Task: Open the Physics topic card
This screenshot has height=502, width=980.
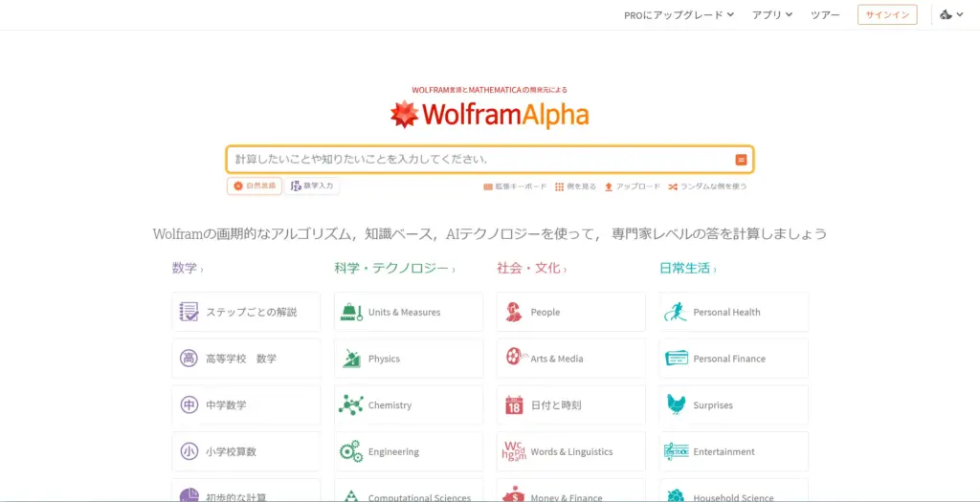Action: tap(409, 359)
